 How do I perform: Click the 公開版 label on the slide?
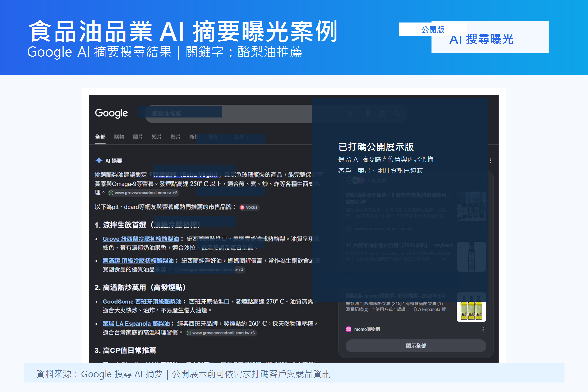pos(433,30)
